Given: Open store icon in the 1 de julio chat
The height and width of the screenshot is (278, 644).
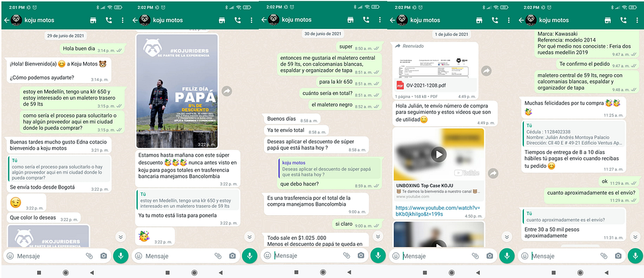Looking at the screenshot, I should [479, 20].
